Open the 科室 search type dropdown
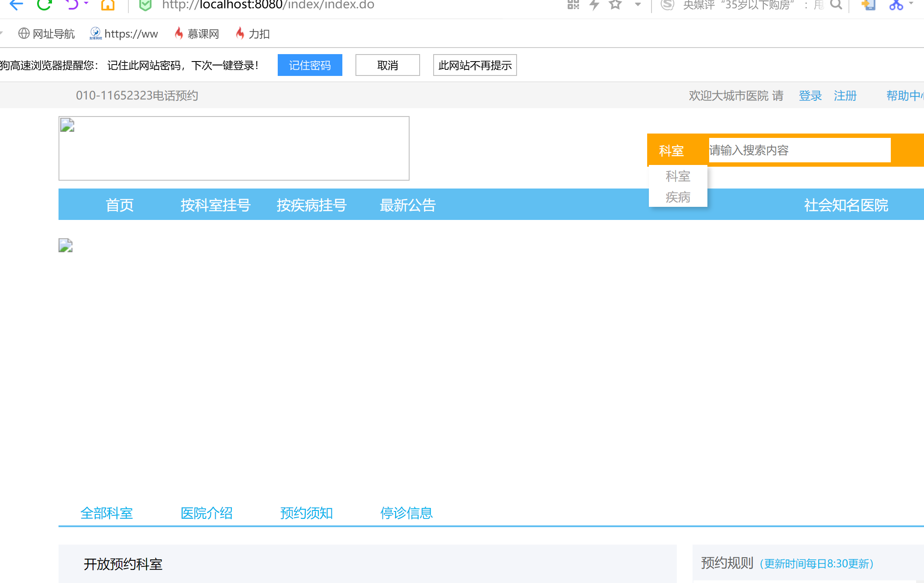This screenshot has width=924, height=583. pyautogui.click(x=672, y=151)
